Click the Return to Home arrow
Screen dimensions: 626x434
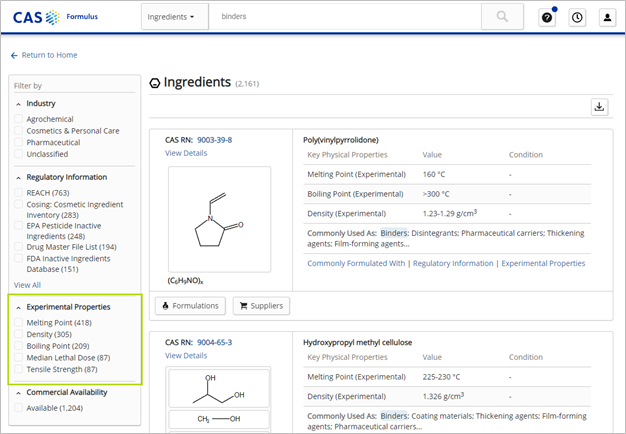14,55
